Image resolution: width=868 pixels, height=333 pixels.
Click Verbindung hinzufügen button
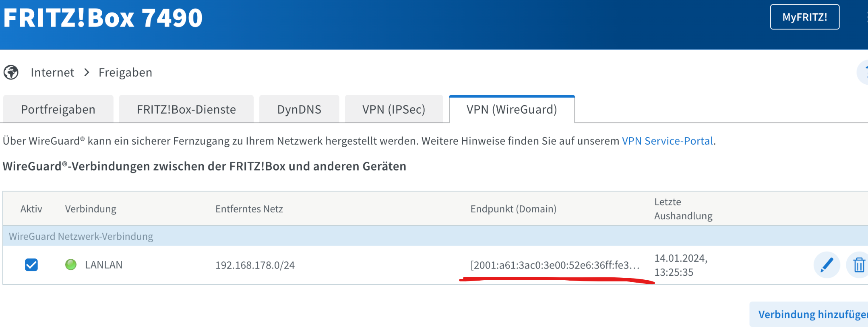tap(809, 314)
